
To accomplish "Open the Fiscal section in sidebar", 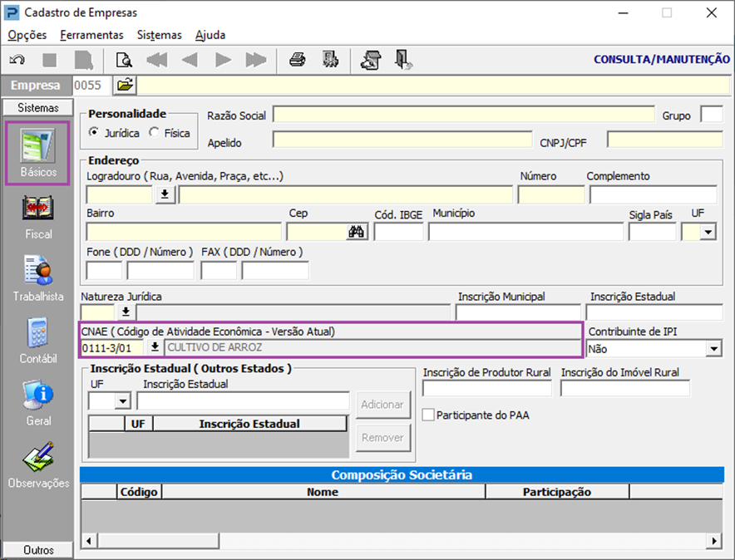I will pyautogui.click(x=38, y=212).
